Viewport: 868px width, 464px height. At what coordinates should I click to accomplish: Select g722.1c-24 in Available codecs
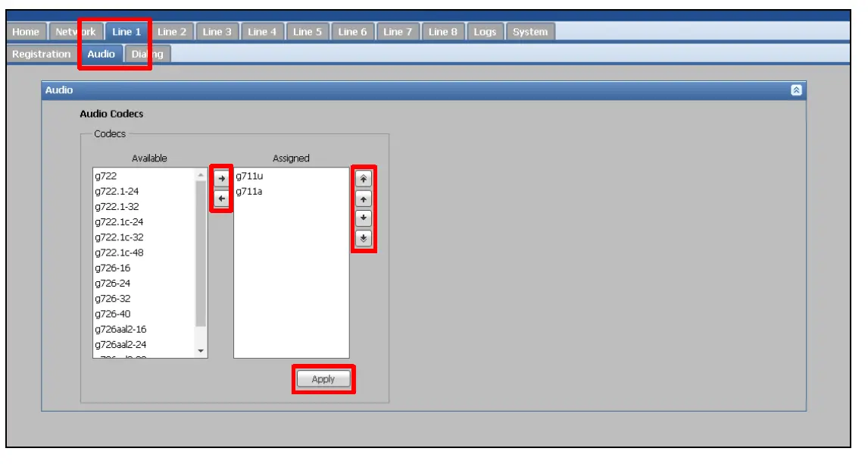(145, 221)
